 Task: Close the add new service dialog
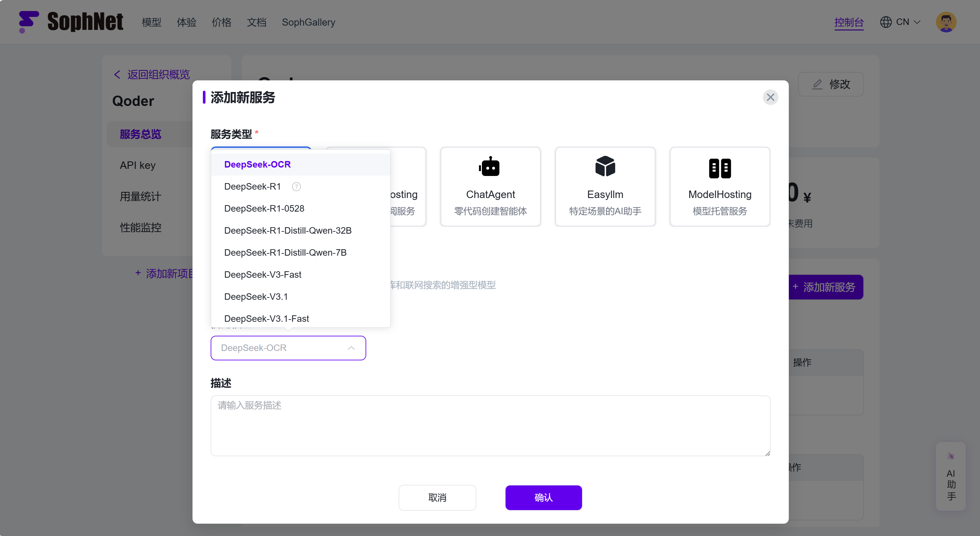coord(770,98)
